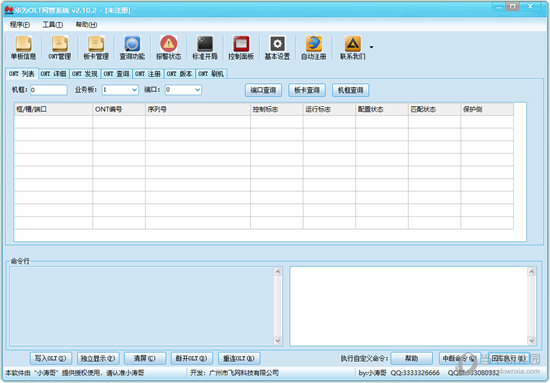Viewport: 550px width, 383px height.
Task: Focus the 机框 input field
Action: click(x=49, y=90)
